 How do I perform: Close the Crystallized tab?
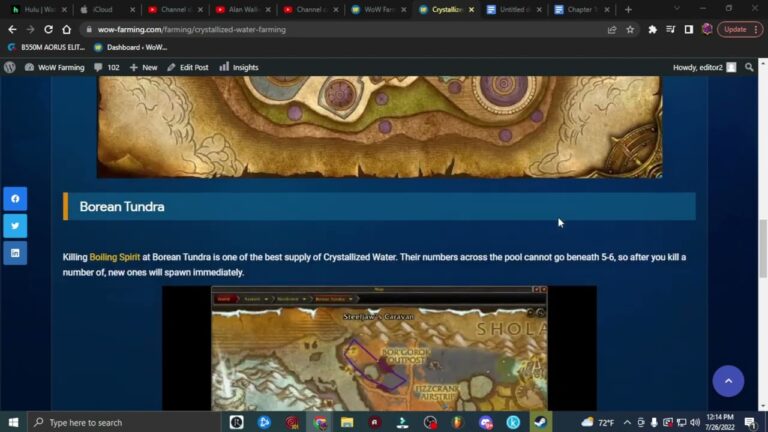coord(471,10)
